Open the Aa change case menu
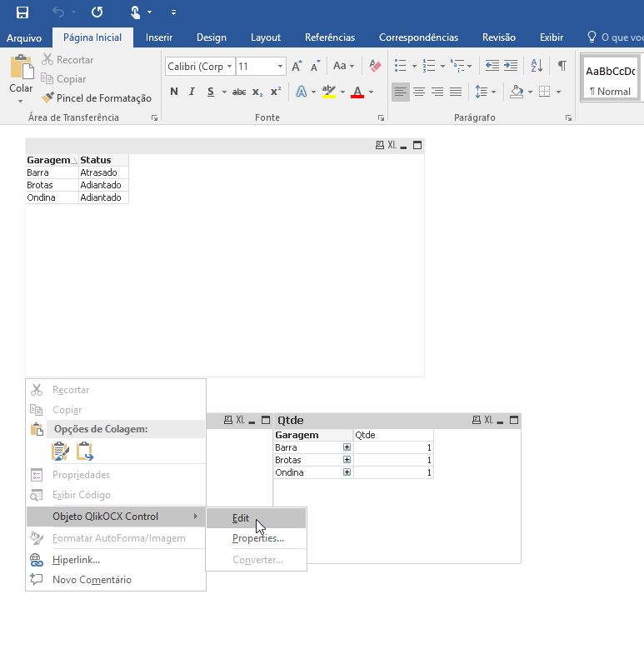This screenshot has height=659, width=644. coord(343,66)
